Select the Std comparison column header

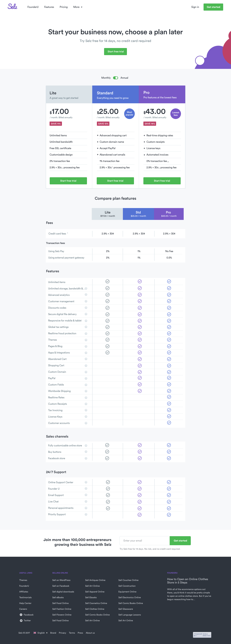coord(138,214)
